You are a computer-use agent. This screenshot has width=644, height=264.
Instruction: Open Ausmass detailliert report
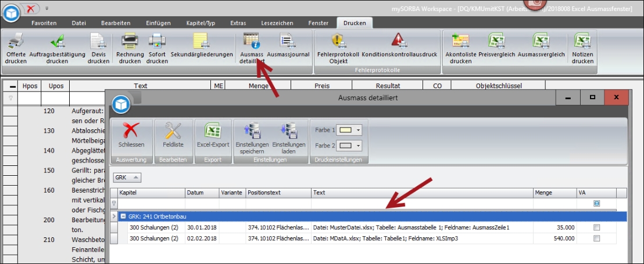(251, 43)
